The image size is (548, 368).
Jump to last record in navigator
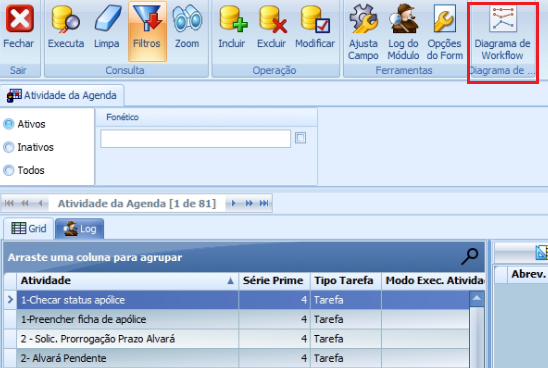tap(264, 203)
